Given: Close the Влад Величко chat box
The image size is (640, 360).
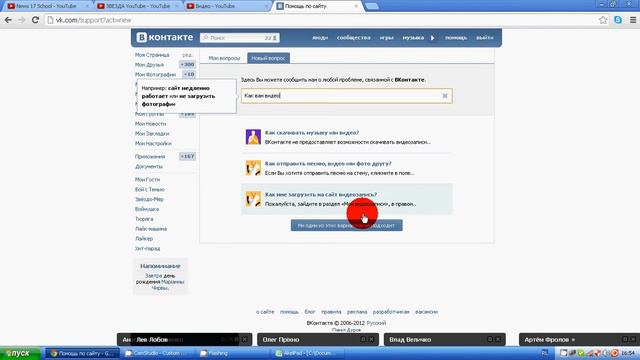Looking at the screenshot, I should (498, 339).
